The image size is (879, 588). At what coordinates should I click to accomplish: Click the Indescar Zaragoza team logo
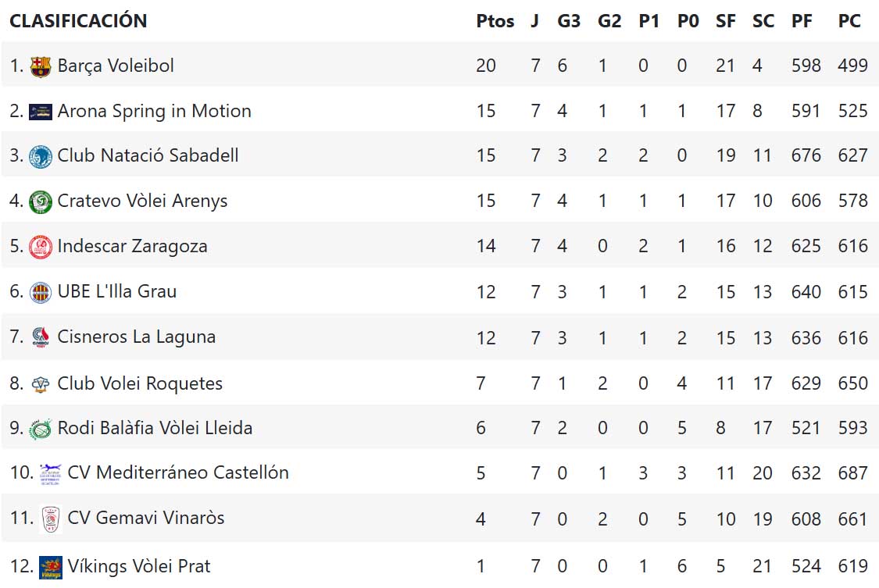41,247
